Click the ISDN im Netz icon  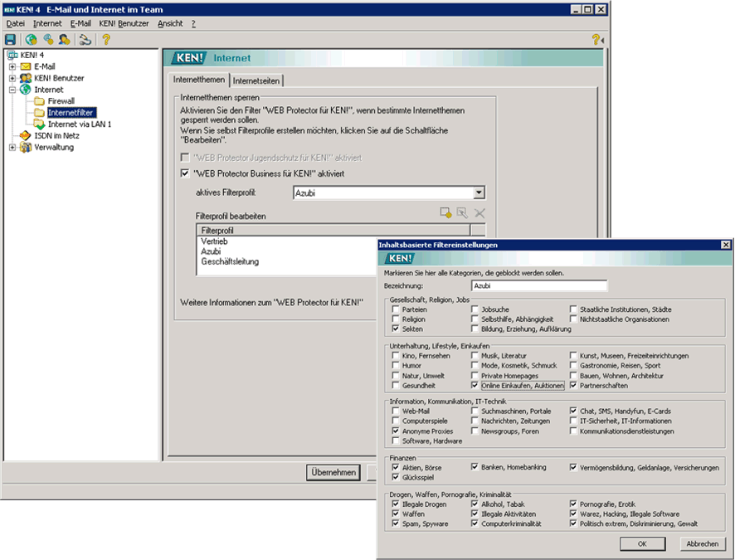26,136
